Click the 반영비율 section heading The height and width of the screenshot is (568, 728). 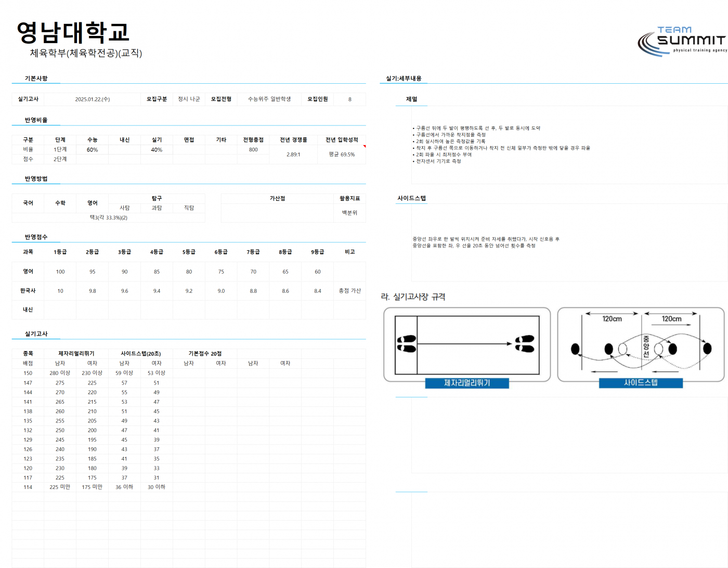tap(36, 120)
